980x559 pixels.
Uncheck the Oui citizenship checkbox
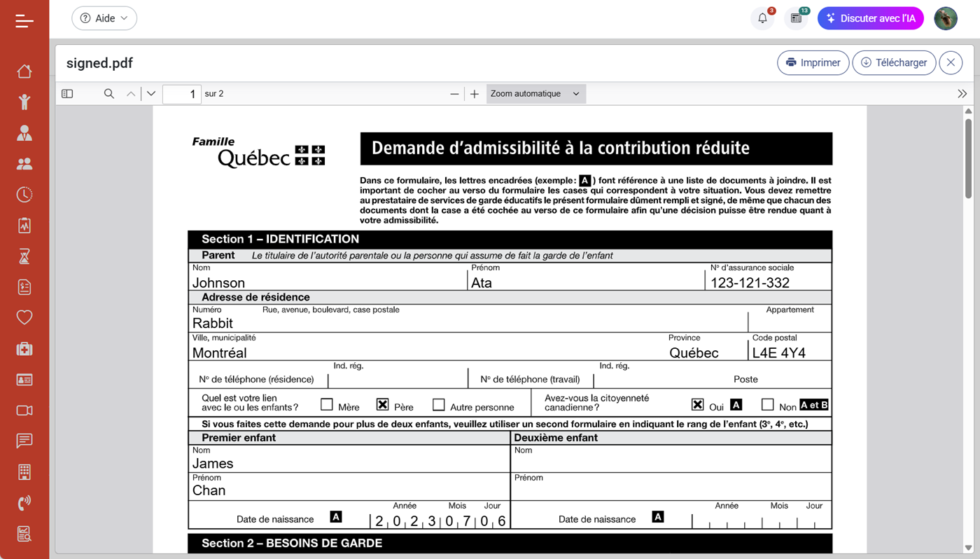click(697, 404)
